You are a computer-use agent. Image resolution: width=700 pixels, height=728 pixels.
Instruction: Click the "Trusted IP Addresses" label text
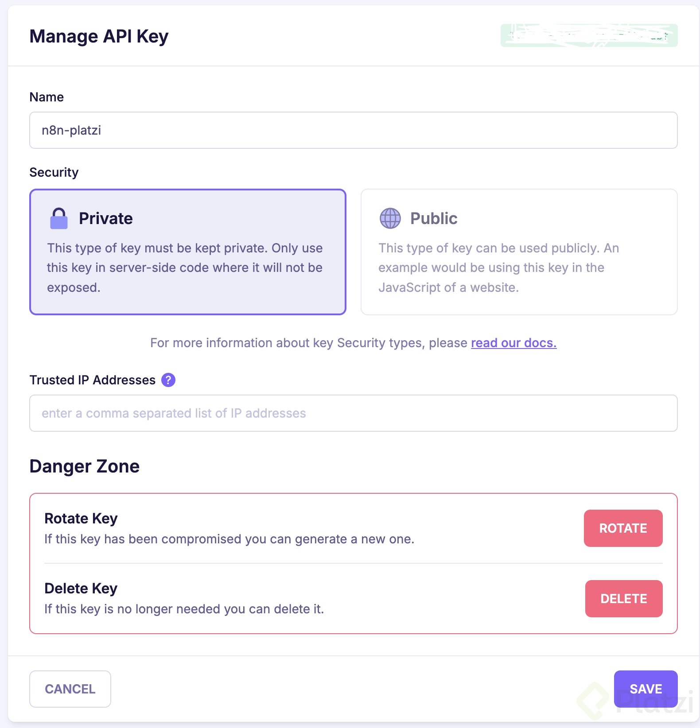93,380
